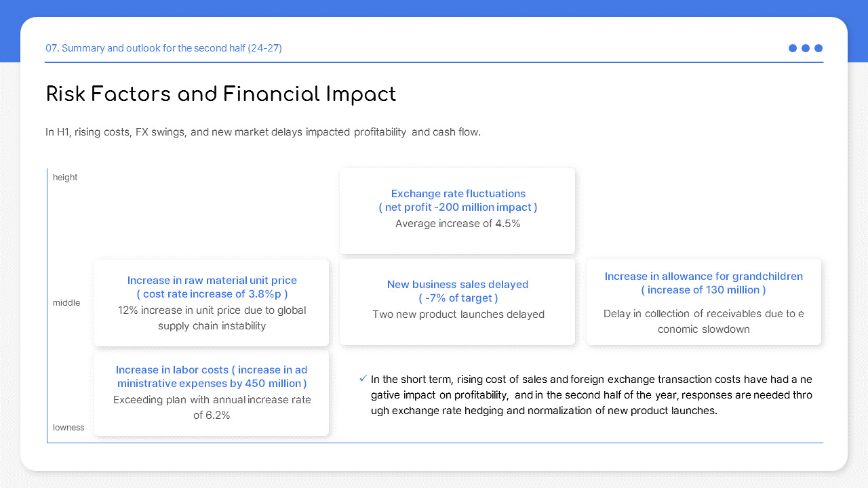Toggle the 'New business sales delayed' card

coord(457,302)
